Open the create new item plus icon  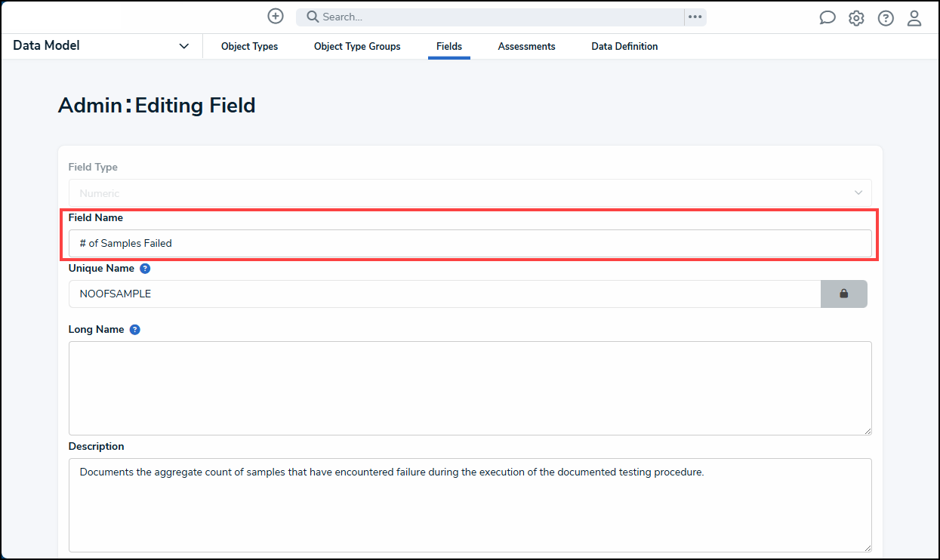pyautogui.click(x=275, y=16)
